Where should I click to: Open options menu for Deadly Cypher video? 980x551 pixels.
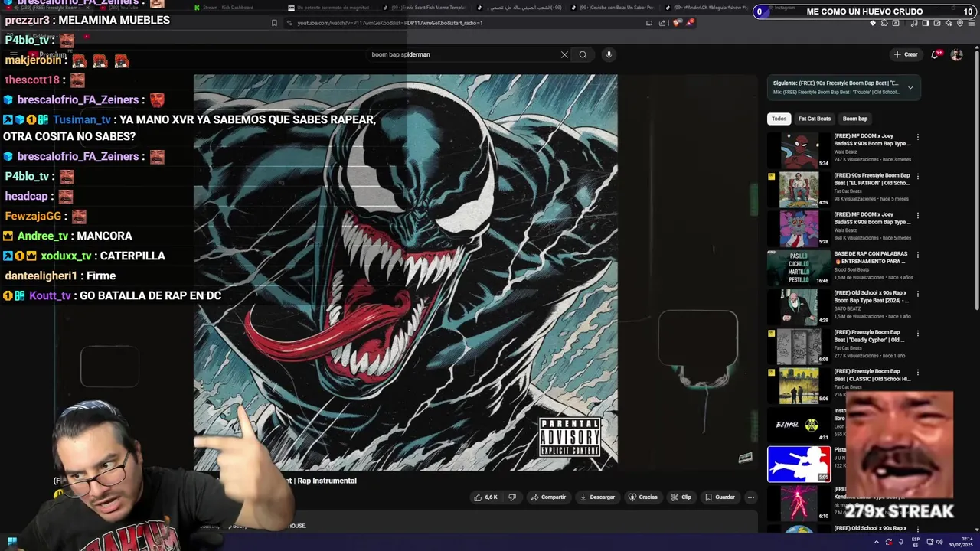[x=917, y=334]
